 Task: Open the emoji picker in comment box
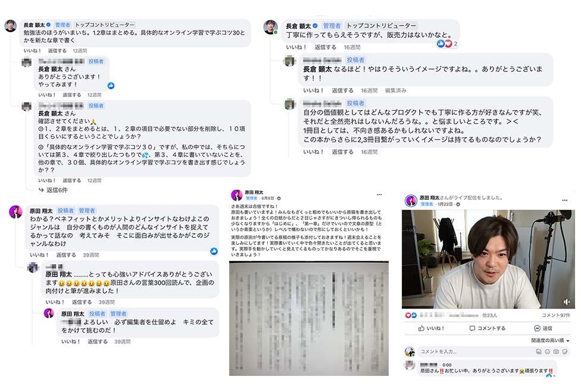coord(547,352)
